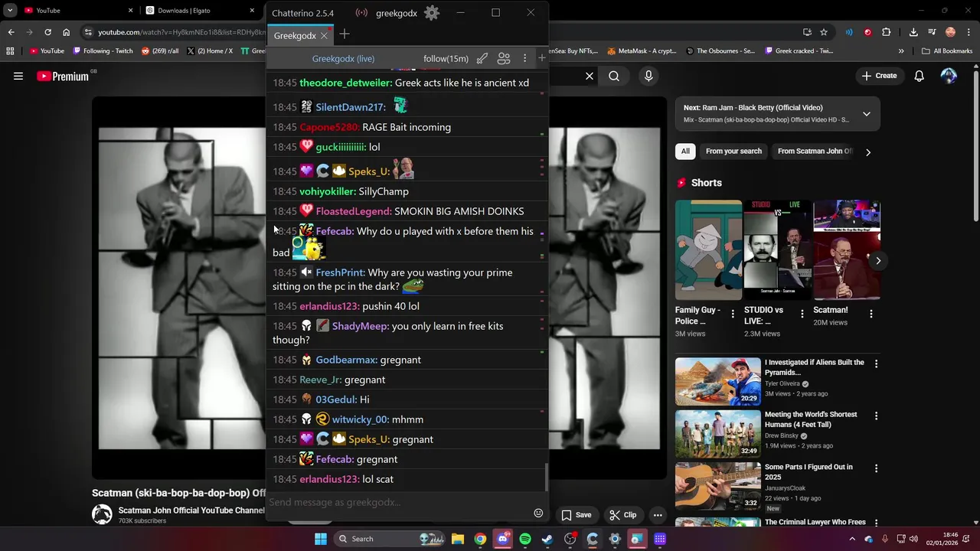Viewport: 980px width, 551px height.
Task: Add a new split in Chatterino
Action: point(542,58)
